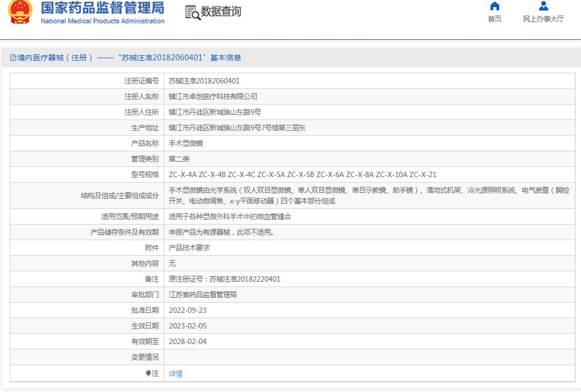The width and height of the screenshot is (581, 392).
Task: Click the 生产地址 label
Action: [x=145, y=128]
